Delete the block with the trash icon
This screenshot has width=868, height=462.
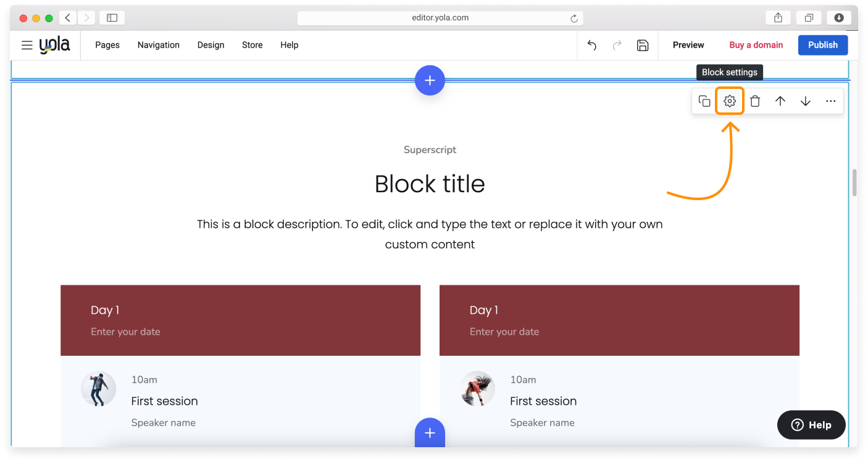(754, 101)
